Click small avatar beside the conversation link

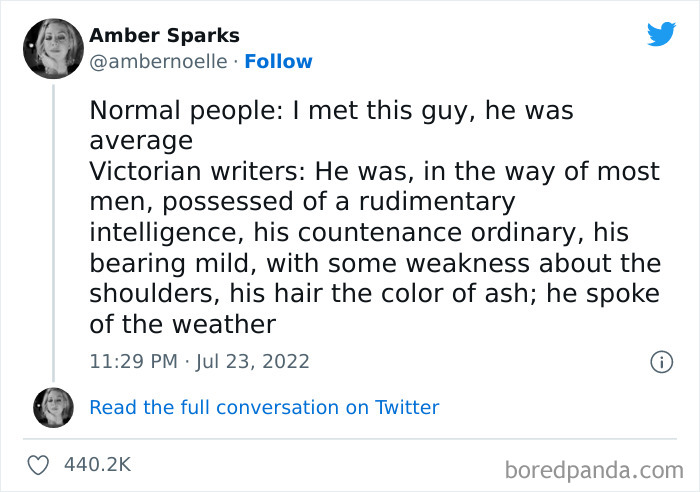[53, 407]
